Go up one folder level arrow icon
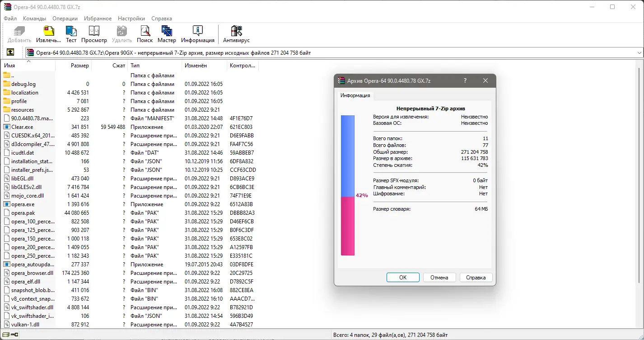 [x=10, y=52]
